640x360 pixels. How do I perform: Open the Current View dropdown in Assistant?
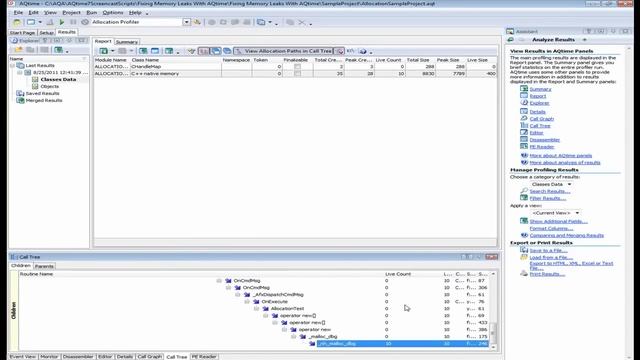click(x=577, y=213)
